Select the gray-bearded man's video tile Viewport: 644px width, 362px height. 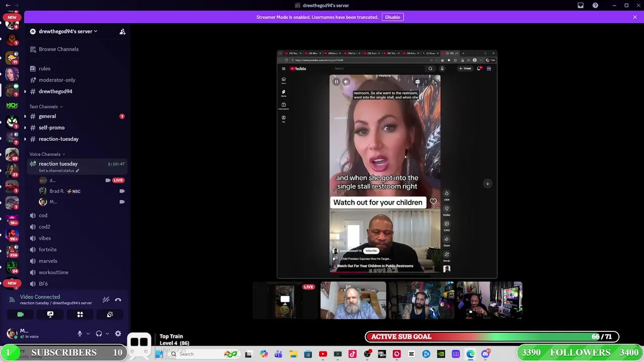point(353,300)
